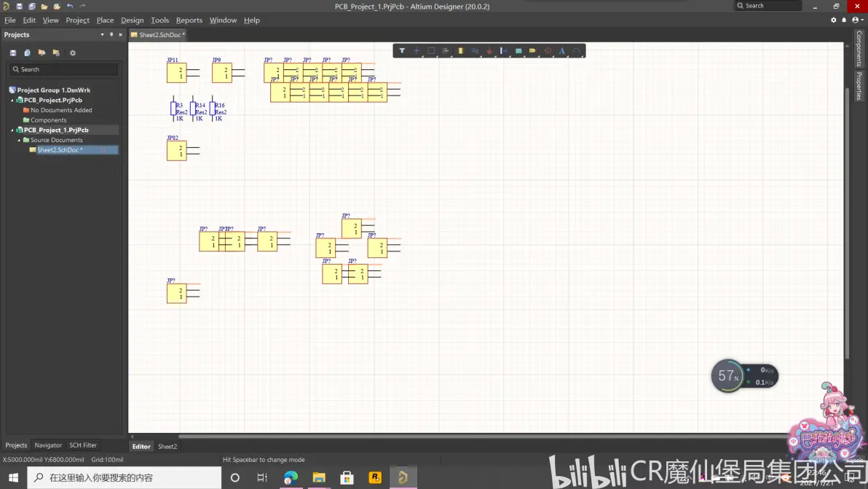Screen dimensions: 868x489
Task: Open Microsoft Edge from taskbar
Action: coord(291,477)
